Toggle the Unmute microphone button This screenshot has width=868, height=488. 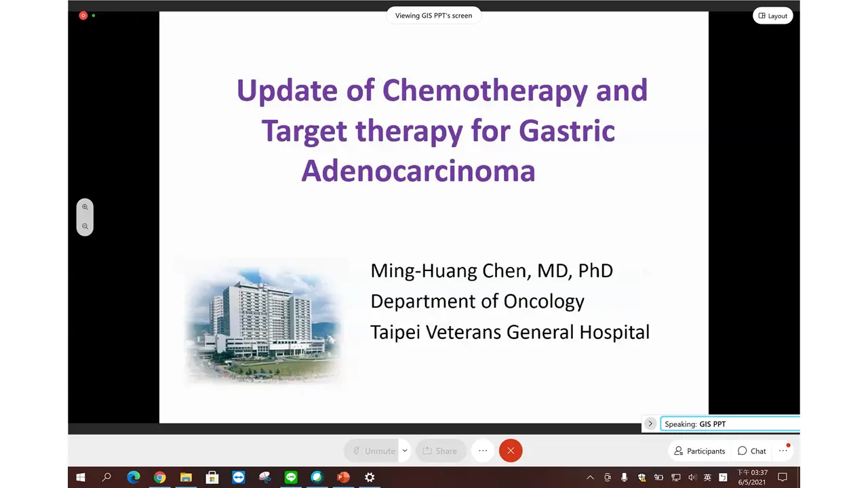tap(373, 451)
